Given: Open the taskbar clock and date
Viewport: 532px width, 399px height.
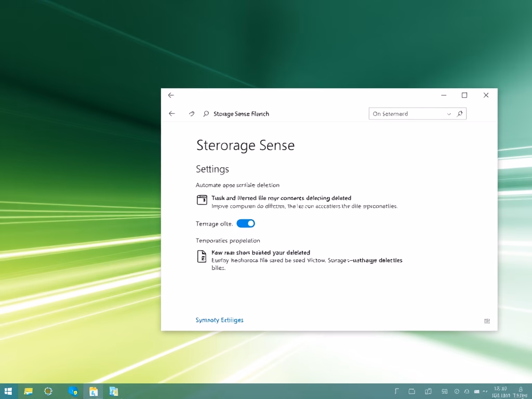Looking at the screenshot, I should pos(501,392).
